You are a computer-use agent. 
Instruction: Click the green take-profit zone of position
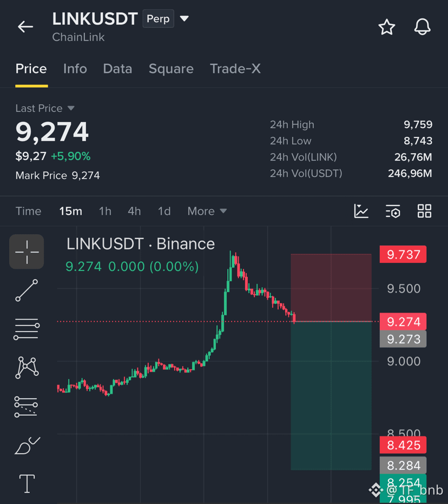(331, 396)
